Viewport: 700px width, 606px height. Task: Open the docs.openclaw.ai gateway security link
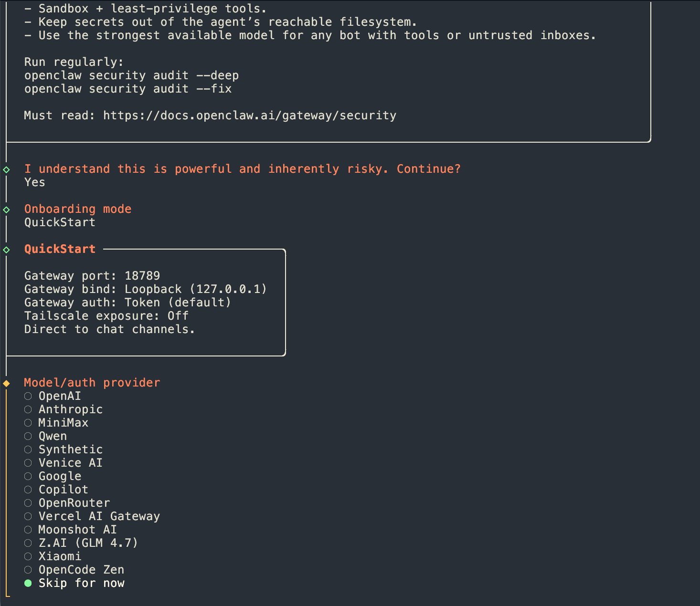pos(250,115)
